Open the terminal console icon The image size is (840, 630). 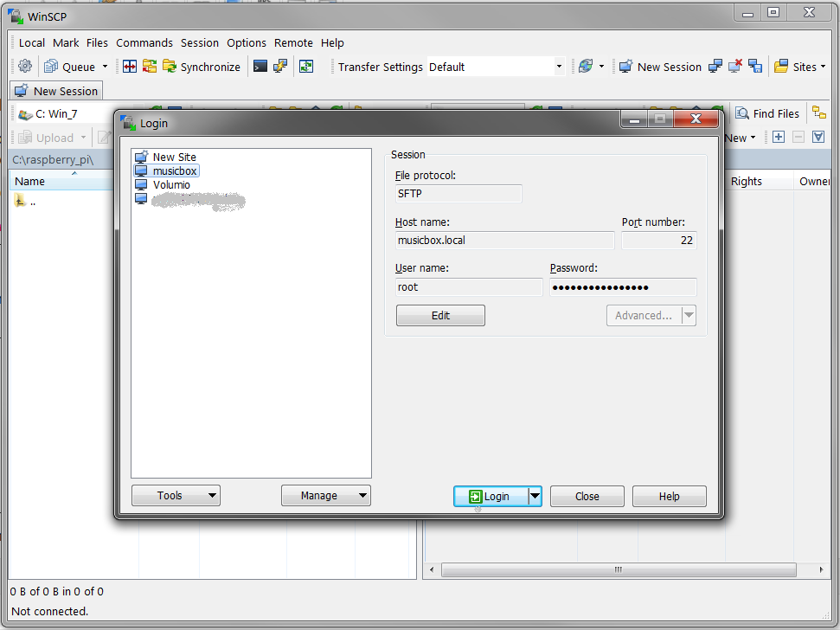260,67
